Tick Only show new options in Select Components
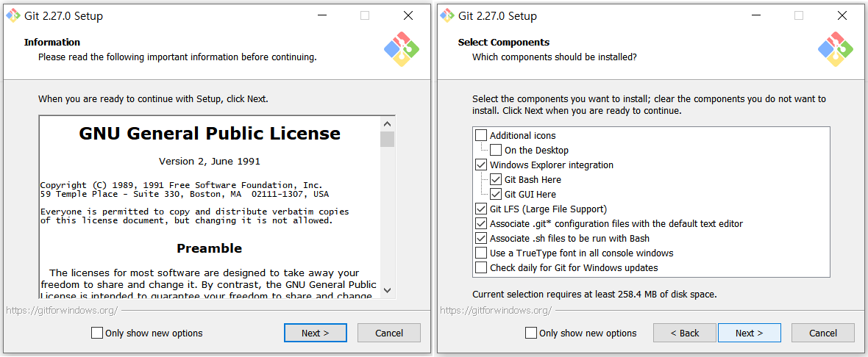This screenshot has height=357, width=868. pyautogui.click(x=531, y=333)
